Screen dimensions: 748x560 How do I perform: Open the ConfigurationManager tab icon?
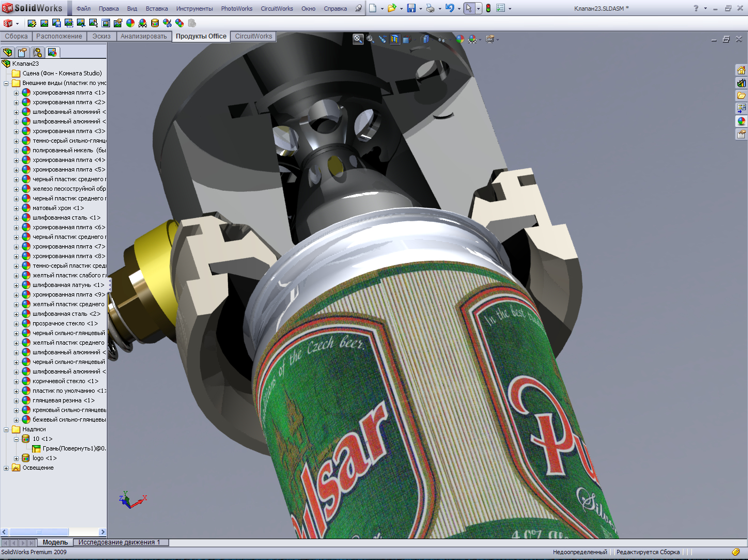coord(37,52)
